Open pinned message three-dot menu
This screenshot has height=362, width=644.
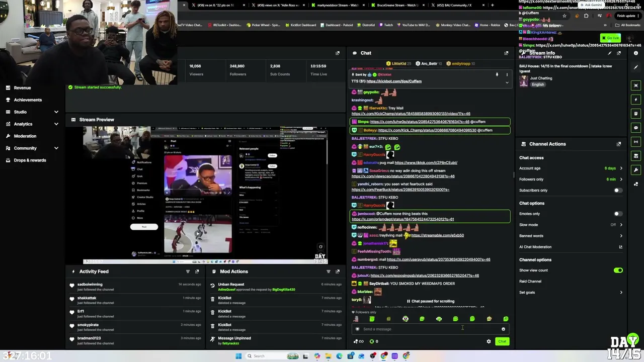[x=507, y=74]
